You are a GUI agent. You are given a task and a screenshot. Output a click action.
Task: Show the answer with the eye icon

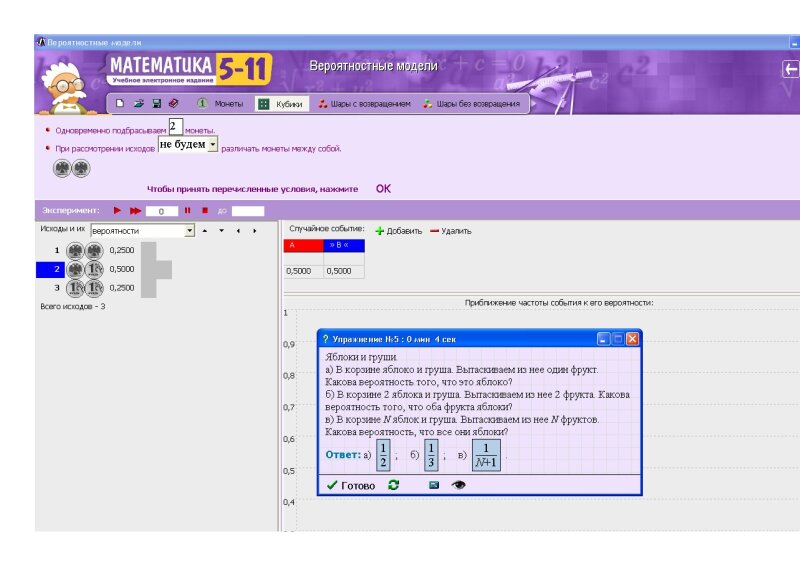459,485
